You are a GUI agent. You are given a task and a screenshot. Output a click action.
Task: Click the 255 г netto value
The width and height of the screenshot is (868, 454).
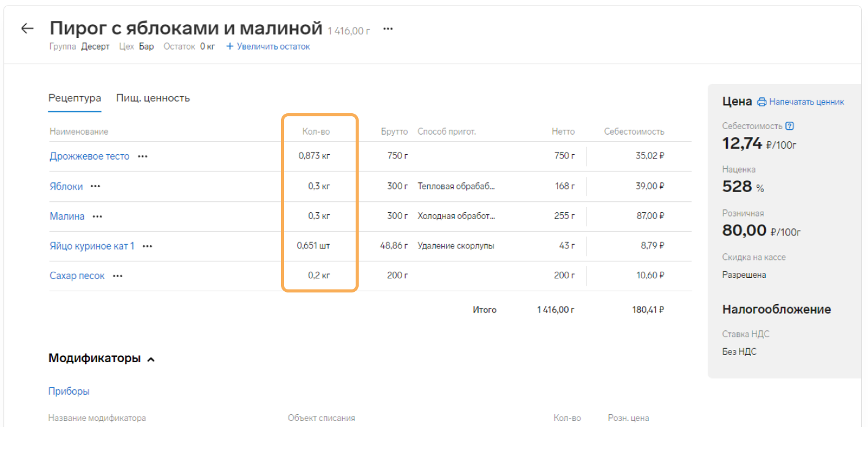coord(564,216)
